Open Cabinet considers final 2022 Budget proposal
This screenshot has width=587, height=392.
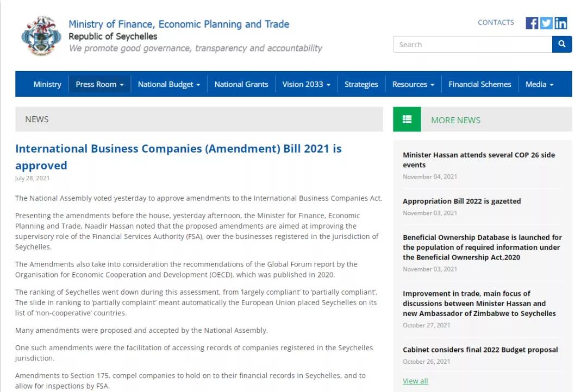(x=480, y=350)
